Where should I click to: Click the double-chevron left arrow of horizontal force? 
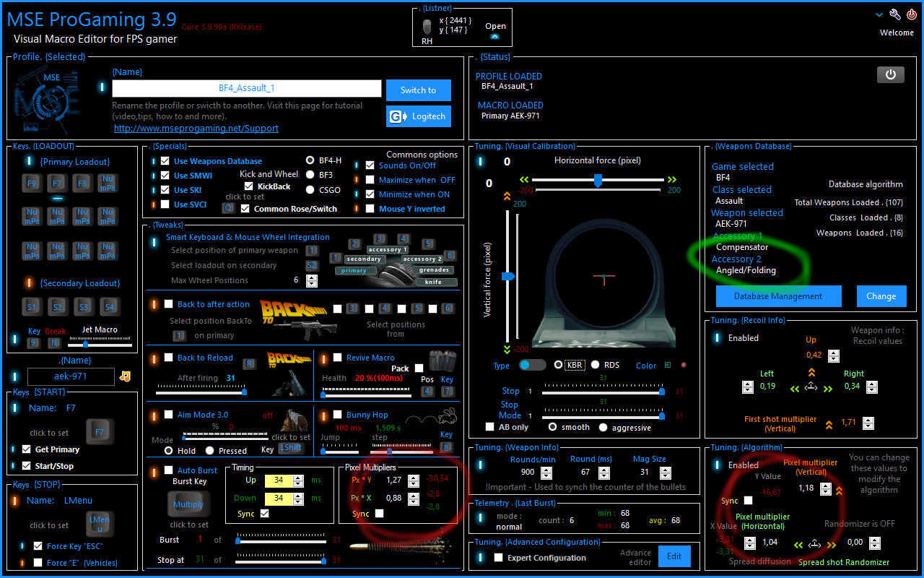point(523,180)
